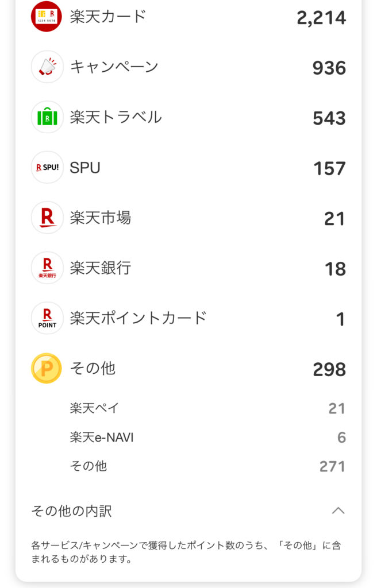
Task: Click the red SPU! badge icon
Action: coord(47,168)
